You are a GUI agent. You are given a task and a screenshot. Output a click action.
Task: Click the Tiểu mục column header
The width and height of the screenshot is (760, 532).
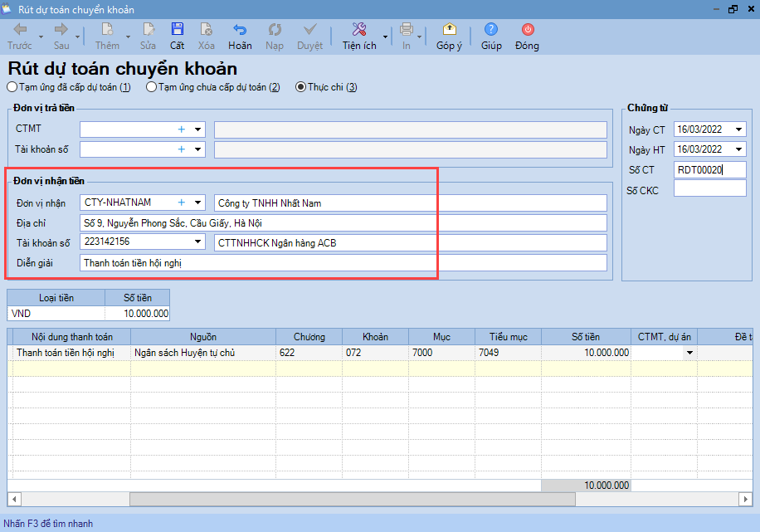[508, 337]
